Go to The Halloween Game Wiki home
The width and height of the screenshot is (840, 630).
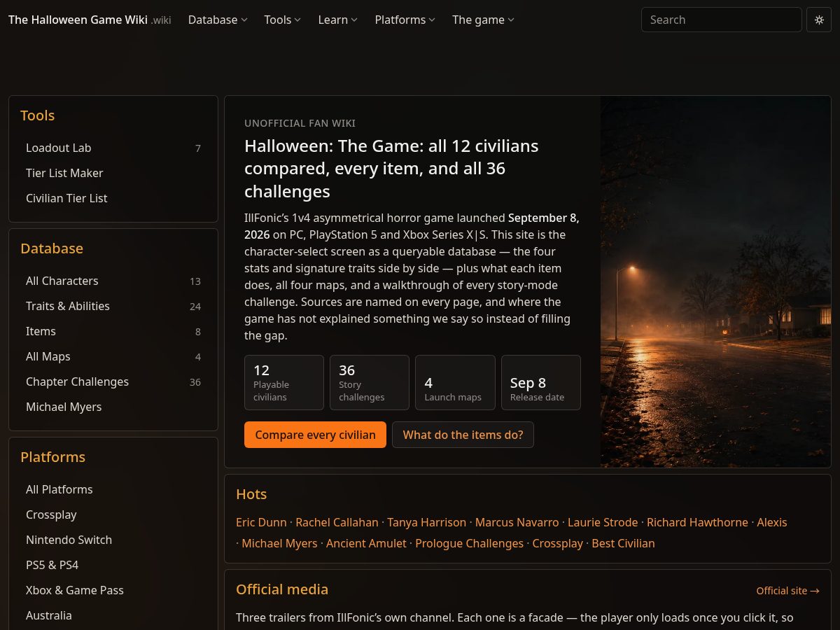click(90, 20)
